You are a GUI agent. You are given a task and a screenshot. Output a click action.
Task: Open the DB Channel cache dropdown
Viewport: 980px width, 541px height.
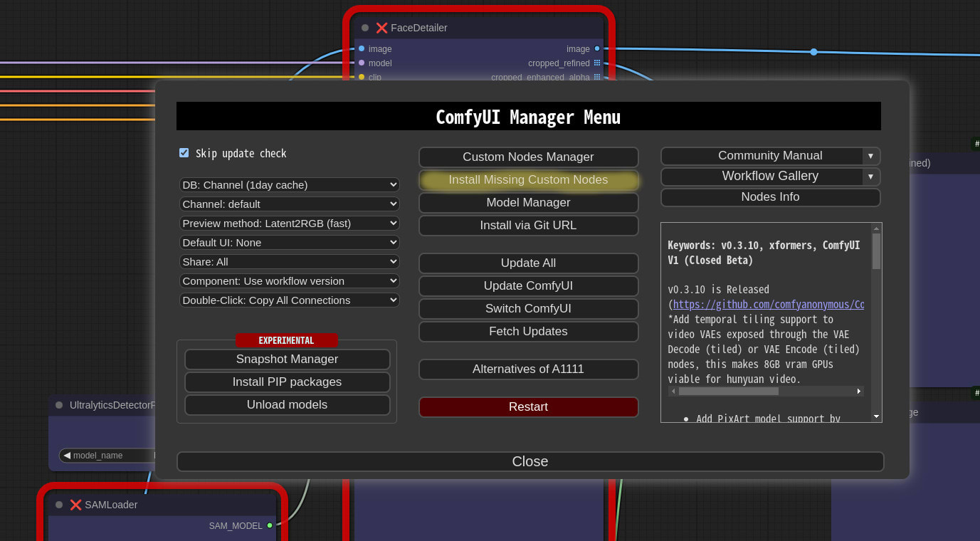(289, 185)
